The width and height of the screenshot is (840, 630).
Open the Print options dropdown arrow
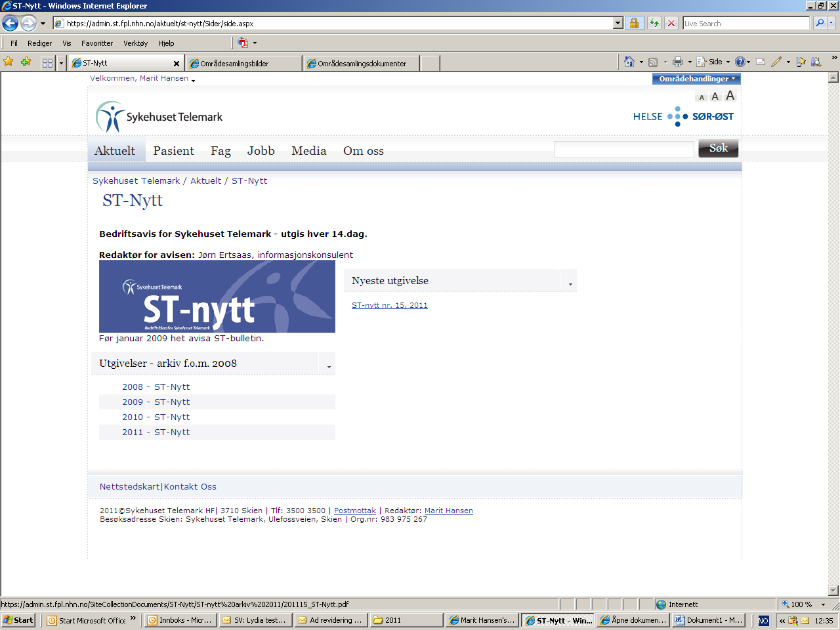[x=690, y=62]
